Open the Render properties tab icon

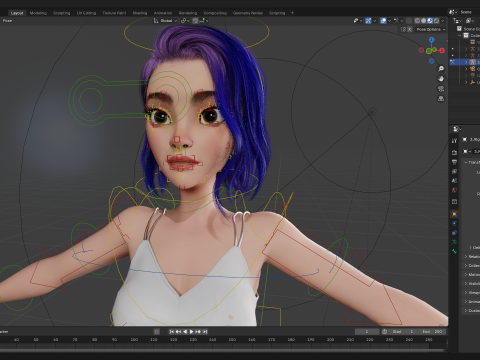point(454,152)
